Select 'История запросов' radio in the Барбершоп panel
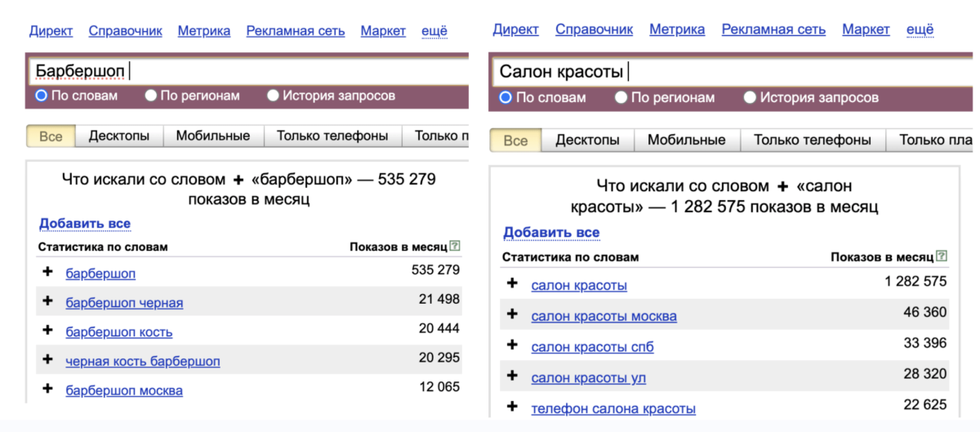 coord(273,96)
